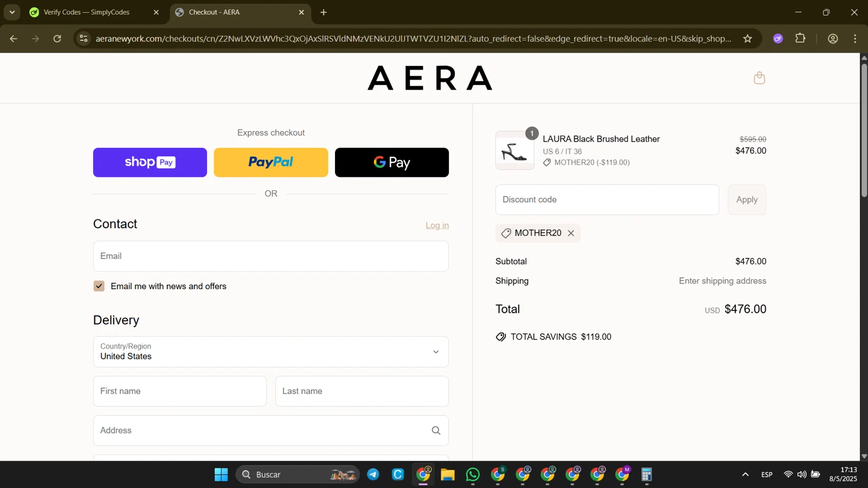Click the LAURA sandal product thumbnail

514,150
